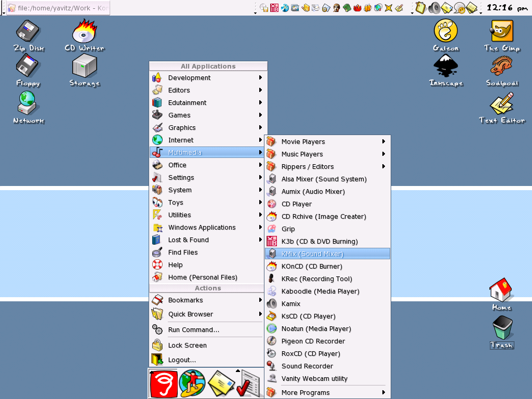Launch Pigeon CD Recorder
The height and width of the screenshot is (399, 532).
coord(327,341)
